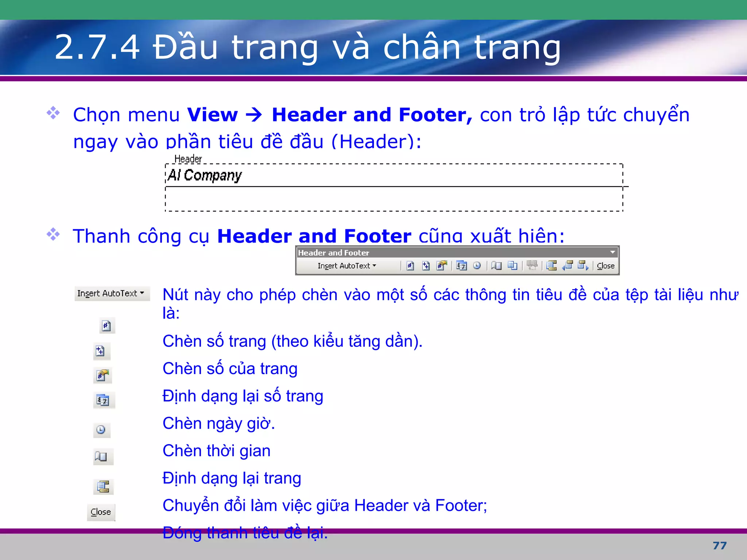Click Close button on Header and Footer toolbar
Image resolution: width=747 pixels, height=560 pixels.
click(605, 266)
